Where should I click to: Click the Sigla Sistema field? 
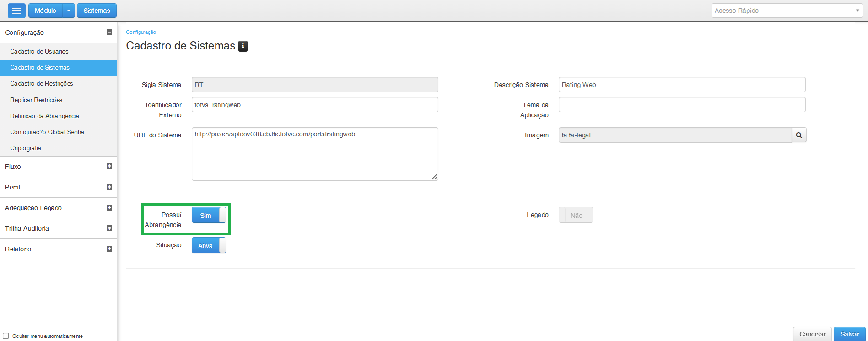315,85
